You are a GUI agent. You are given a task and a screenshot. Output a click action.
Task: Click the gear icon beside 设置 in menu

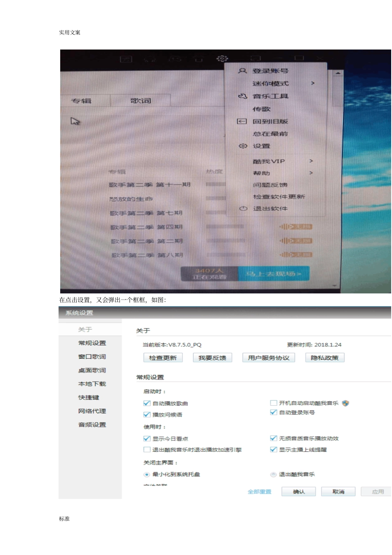tap(243, 146)
